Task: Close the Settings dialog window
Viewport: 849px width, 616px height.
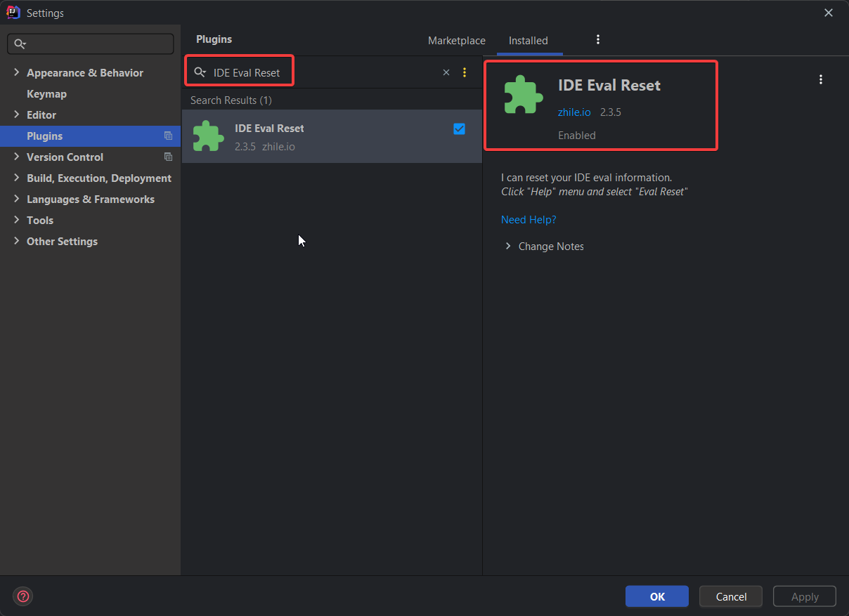Action: point(829,13)
